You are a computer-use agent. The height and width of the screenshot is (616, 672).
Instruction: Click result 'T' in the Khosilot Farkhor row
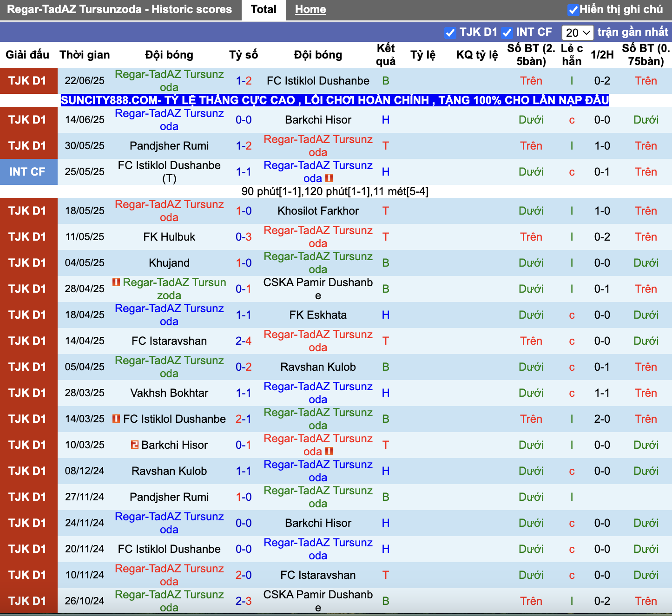coord(386,211)
